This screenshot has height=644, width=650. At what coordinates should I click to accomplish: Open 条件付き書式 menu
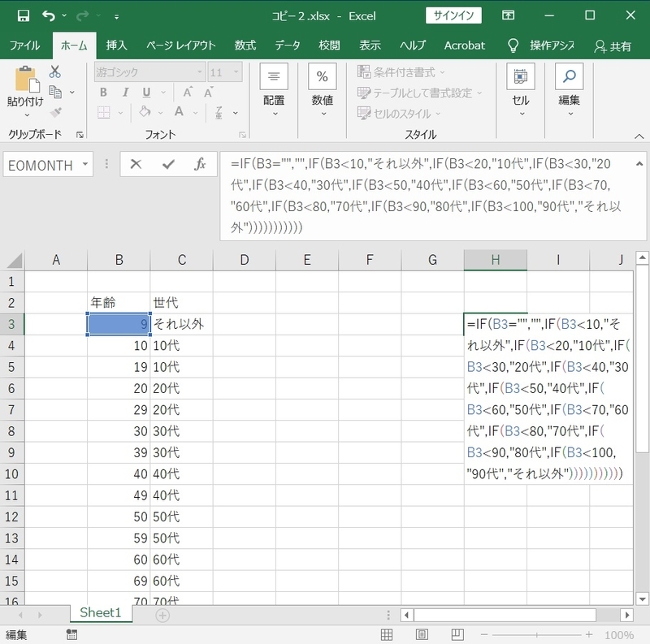tap(401, 72)
